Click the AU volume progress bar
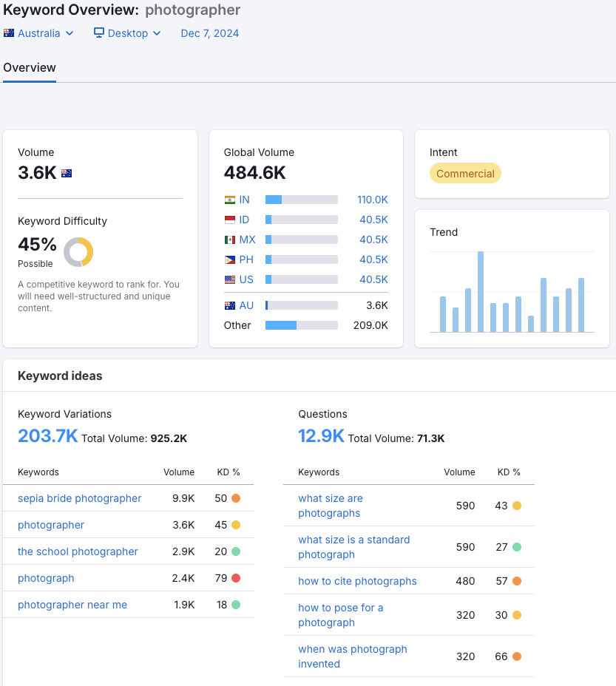 [302, 305]
